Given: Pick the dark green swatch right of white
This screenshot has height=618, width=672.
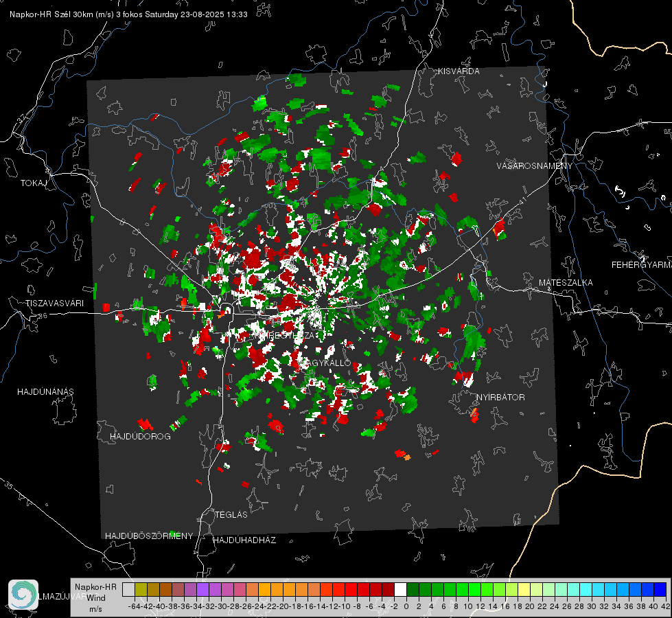Looking at the screenshot, I should pyautogui.click(x=413, y=590).
